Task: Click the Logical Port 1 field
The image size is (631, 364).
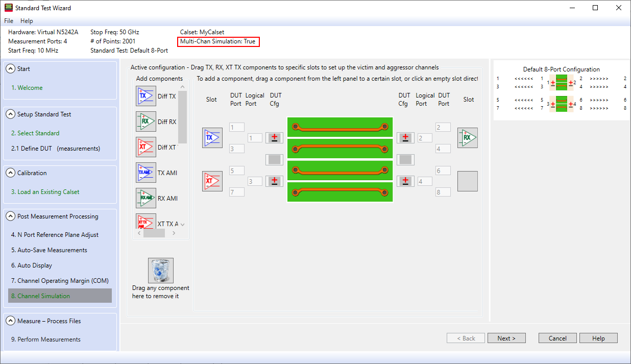Action: tap(255, 138)
